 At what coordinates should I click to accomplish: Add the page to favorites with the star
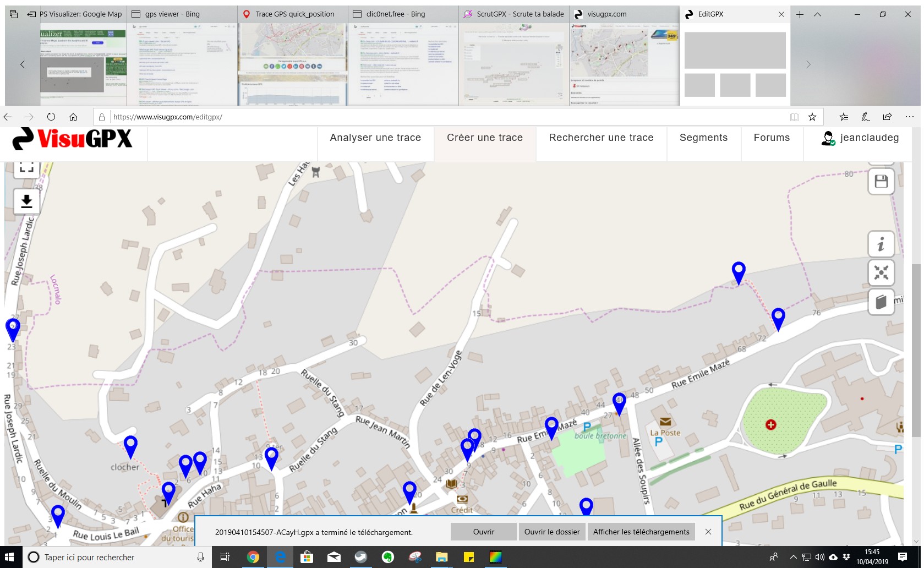point(812,117)
